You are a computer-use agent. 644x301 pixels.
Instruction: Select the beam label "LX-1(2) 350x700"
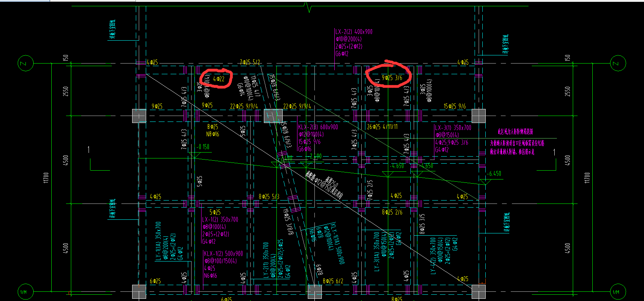coord(220,220)
